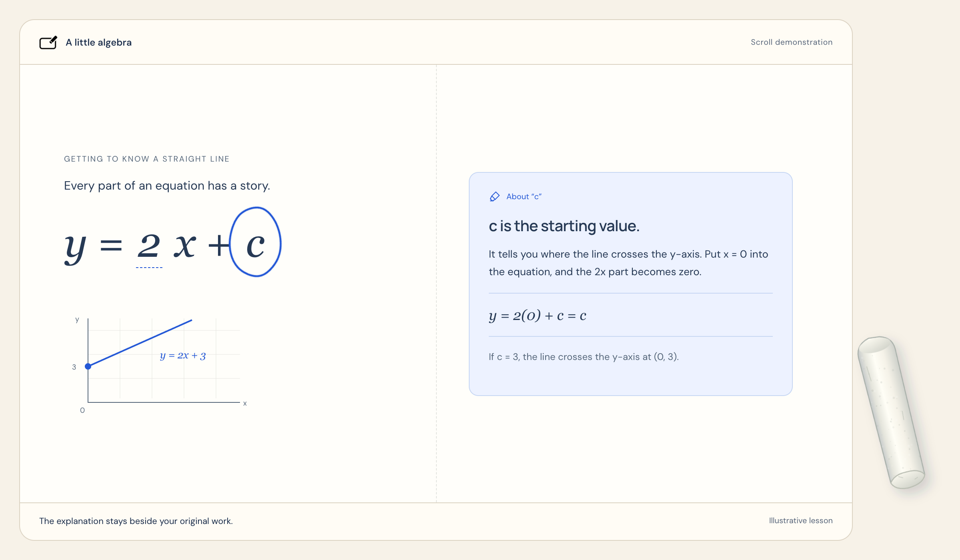Click the underlined 2 in the equation

coord(149,246)
